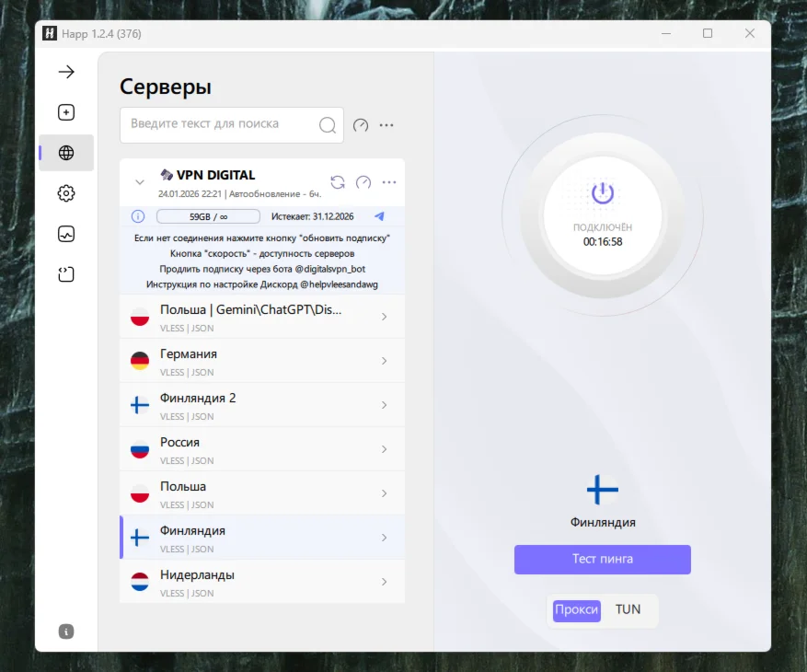
Task: Open the three-dot menu next to search
Action: click(x=386, y=124)
